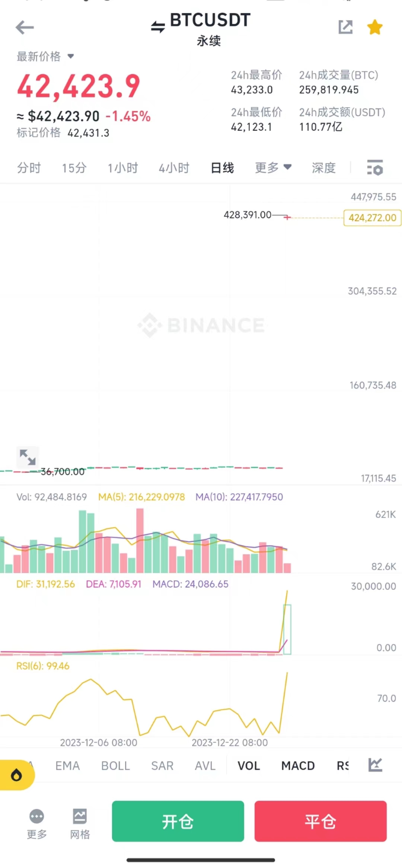Switch to the 15分 timeframe tab
The width and height of the screenshot is (402, 868).
point(74,168)
